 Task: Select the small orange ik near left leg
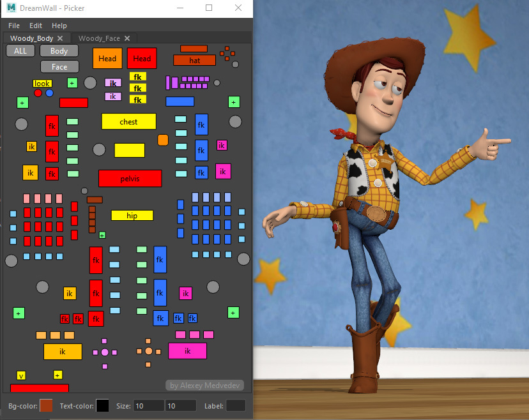70,293
